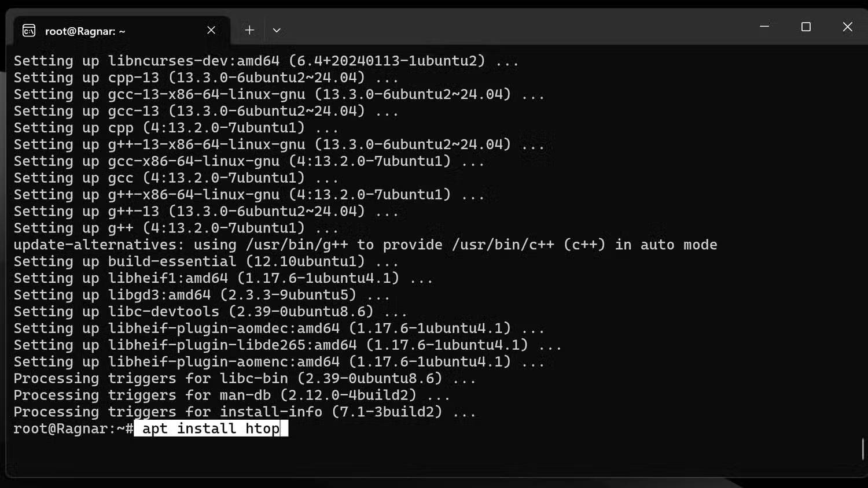This screenshot has height=488, width=868.
Task: Click the Processing triggers for libc-bin line
Action: 243,378
